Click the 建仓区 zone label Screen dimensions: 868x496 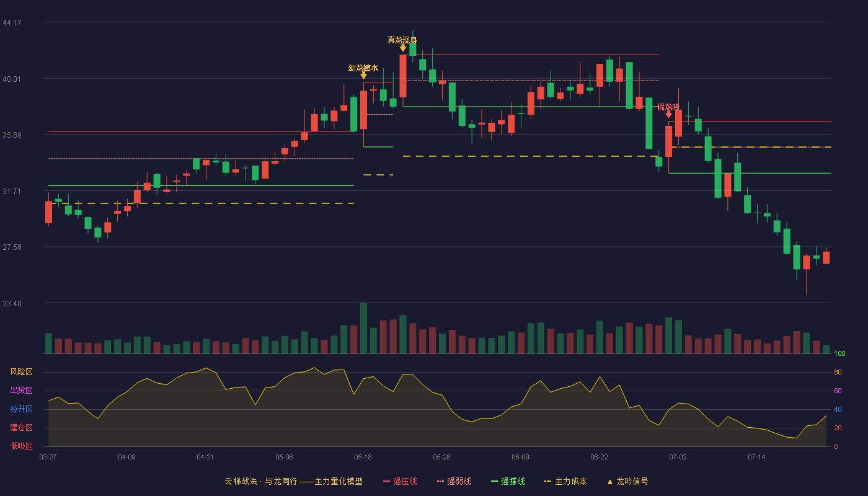click(21, 428)
